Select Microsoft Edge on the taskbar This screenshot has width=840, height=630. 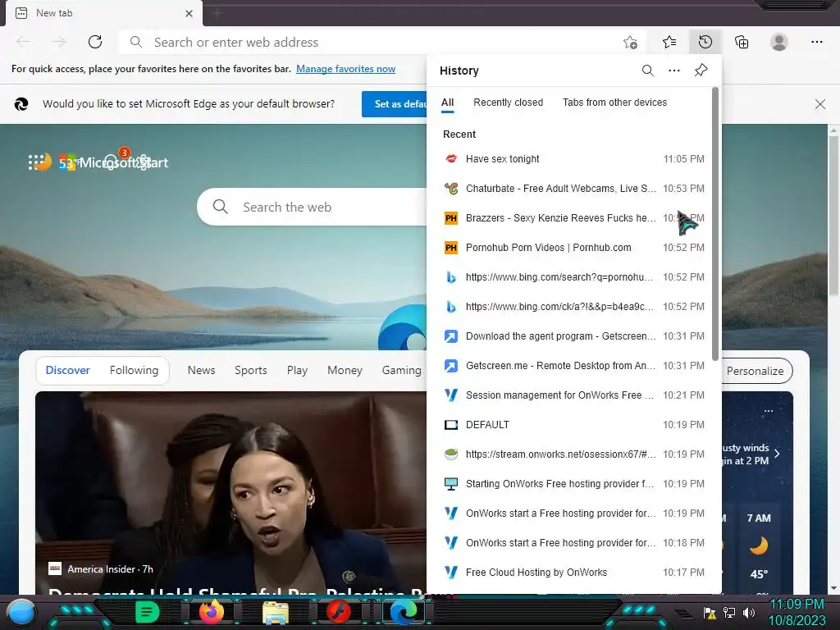404,612
